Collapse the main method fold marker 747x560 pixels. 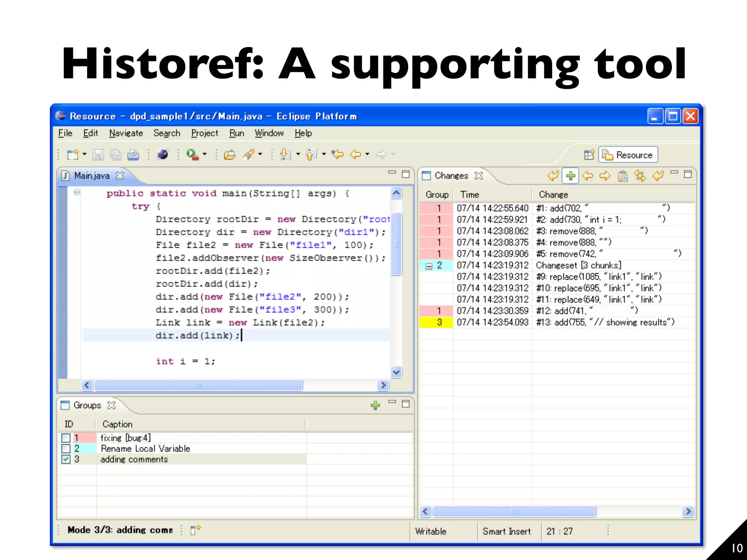[77, 192]
